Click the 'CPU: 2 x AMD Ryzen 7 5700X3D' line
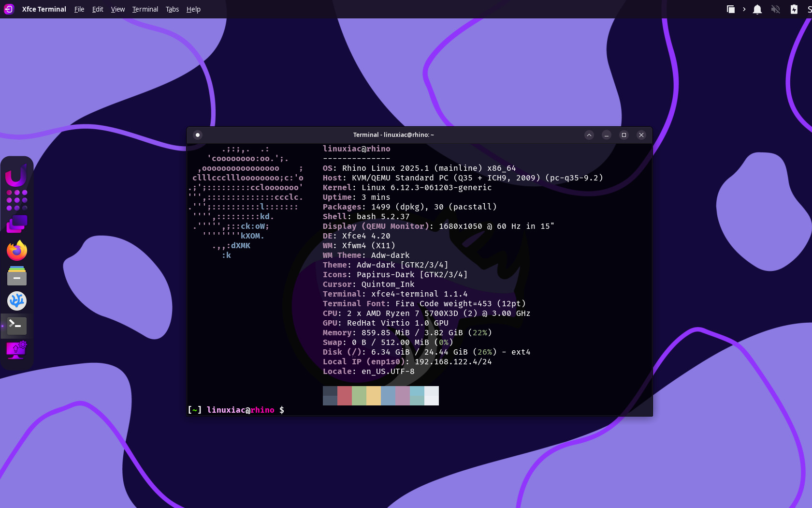 427,314
